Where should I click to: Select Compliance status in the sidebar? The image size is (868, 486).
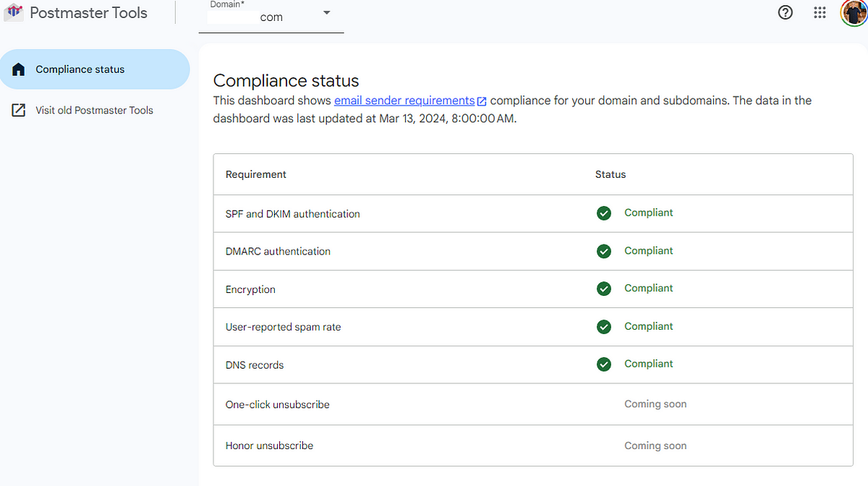(95, 69)
